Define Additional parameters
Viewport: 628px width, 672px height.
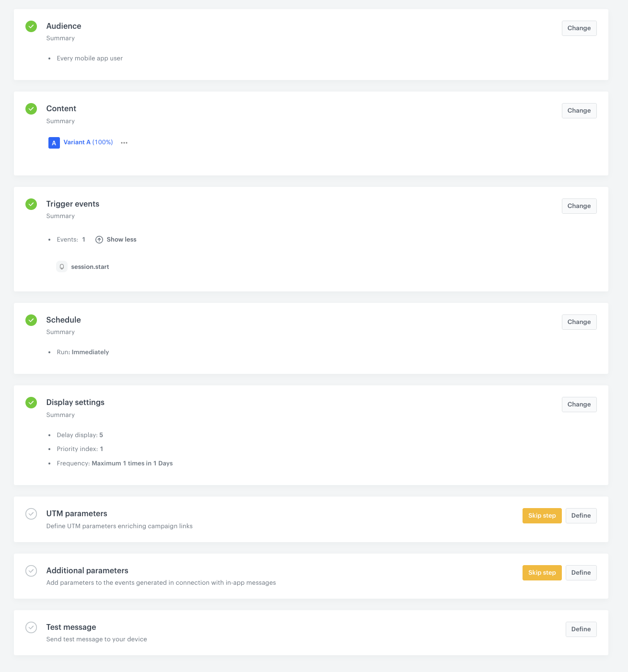[581, 572]
